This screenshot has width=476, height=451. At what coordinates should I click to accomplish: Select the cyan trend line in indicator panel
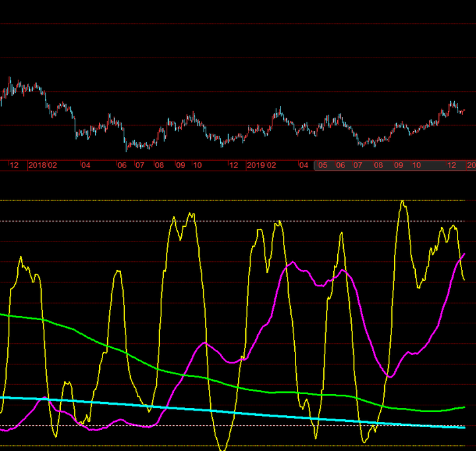(234, 413)
